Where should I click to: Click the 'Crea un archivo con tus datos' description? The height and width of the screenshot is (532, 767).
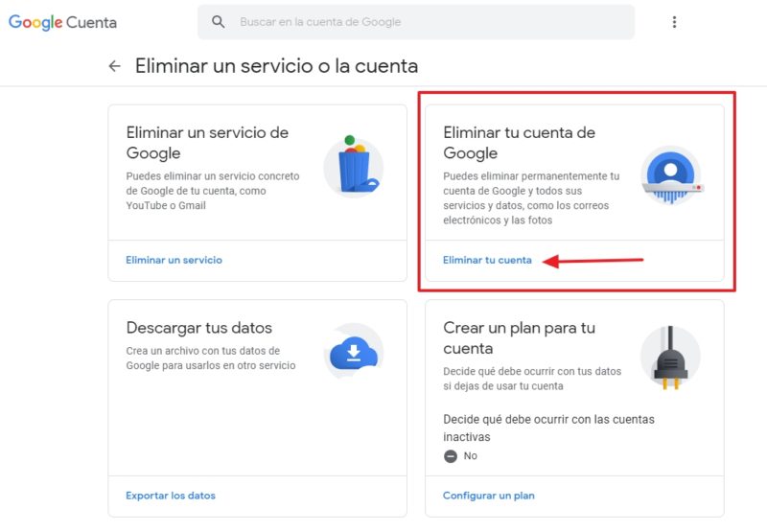(211, 358)
